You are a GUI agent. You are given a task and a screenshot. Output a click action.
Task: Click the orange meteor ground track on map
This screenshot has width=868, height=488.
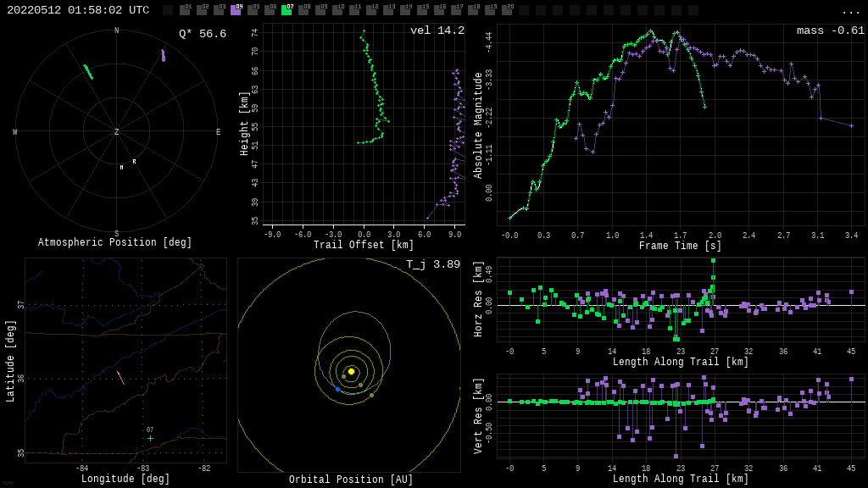click(120, 378)
